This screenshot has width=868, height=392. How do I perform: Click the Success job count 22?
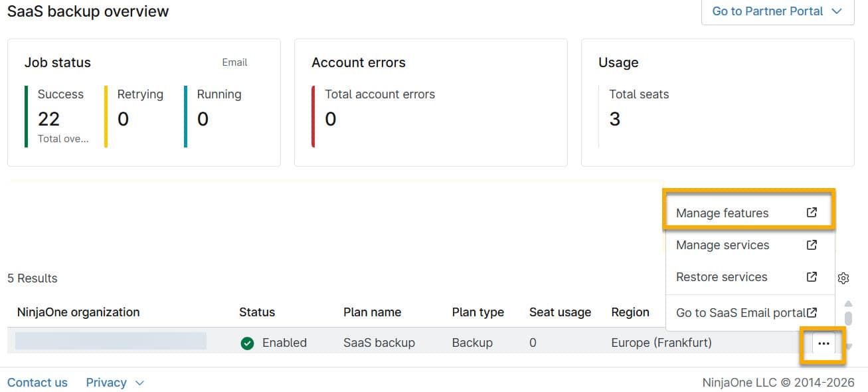48,119
